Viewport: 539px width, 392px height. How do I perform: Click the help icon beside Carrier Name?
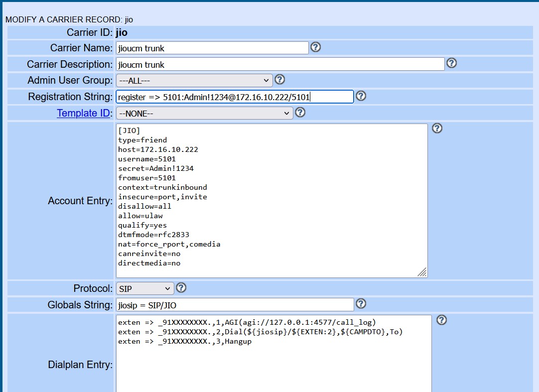[x=315, y=47]
